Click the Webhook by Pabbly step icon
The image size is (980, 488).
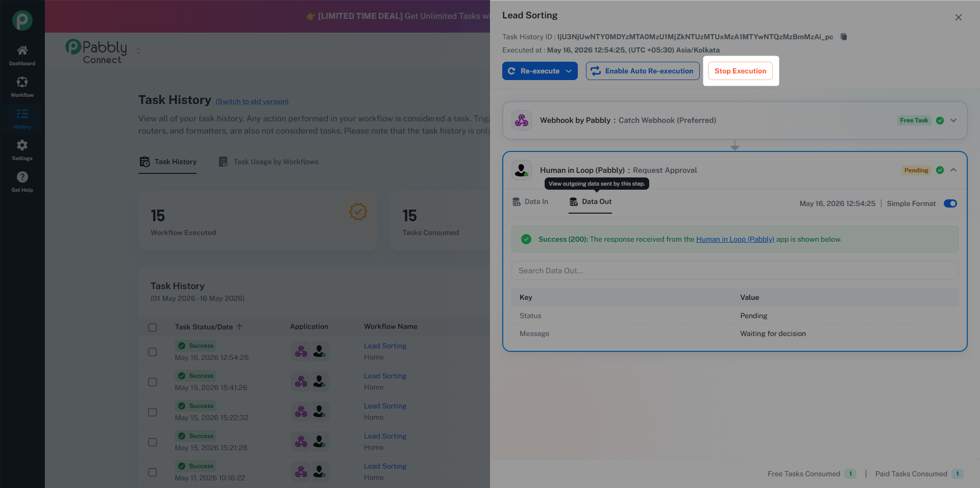pos(522,120)
